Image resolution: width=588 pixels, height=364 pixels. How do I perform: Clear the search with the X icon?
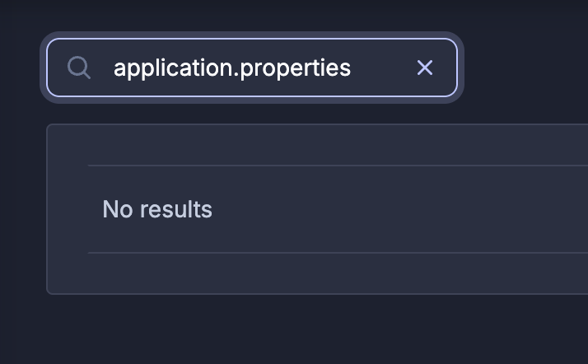[425, 68]
